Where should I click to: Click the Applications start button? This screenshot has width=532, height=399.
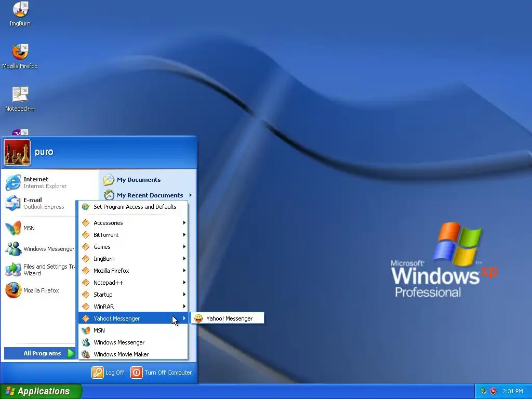click(41, 392)
